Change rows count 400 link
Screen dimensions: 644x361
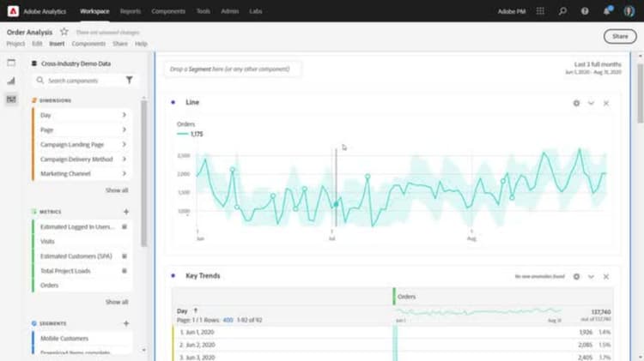click(x=228, y=320)
